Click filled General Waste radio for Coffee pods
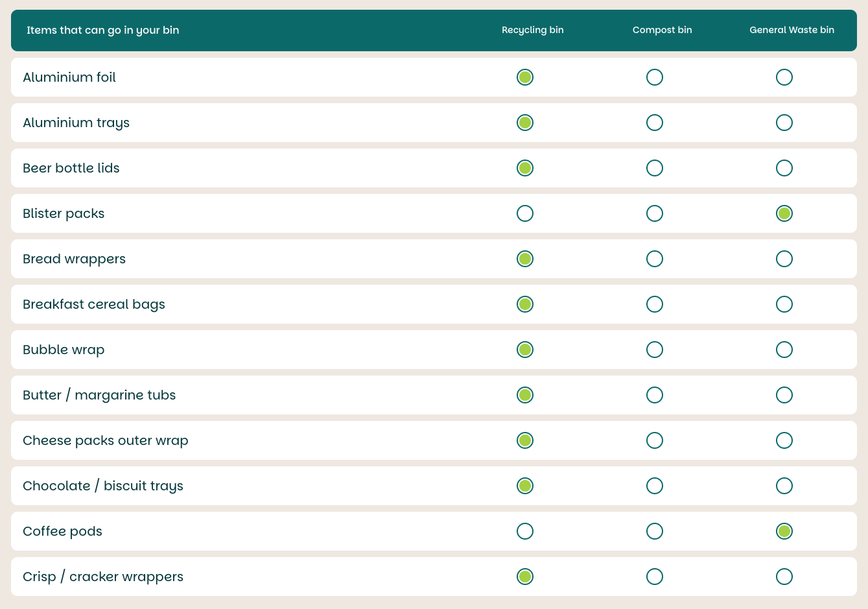This screenshot has height=609, width=868. point(784,531)
